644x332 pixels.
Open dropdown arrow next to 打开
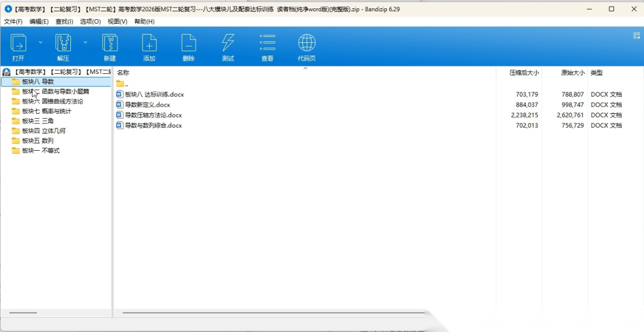(41, 42)
